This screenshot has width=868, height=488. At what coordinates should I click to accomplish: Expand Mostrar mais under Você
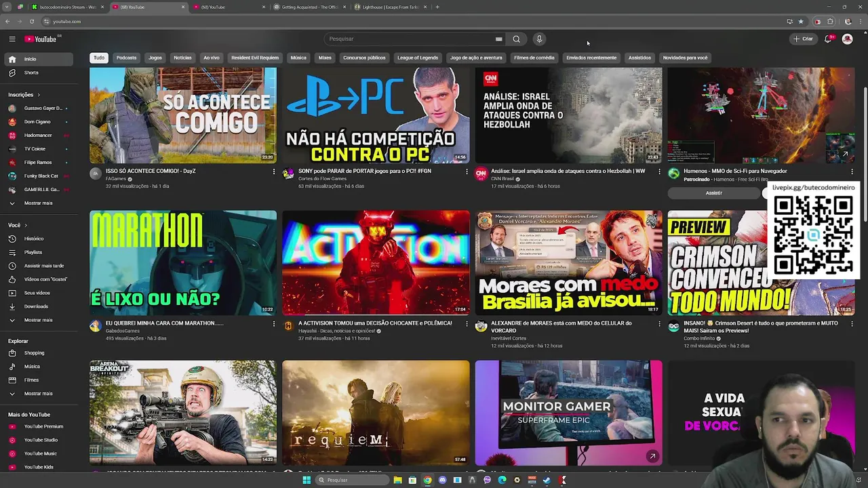[40, 320]
